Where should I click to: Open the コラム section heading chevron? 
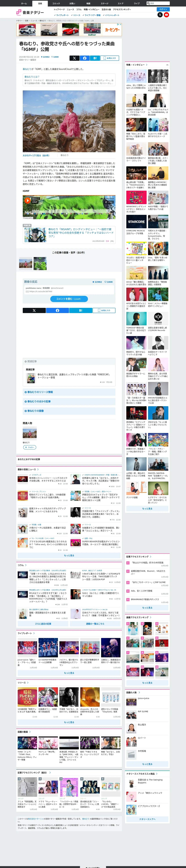click(26, 565)
